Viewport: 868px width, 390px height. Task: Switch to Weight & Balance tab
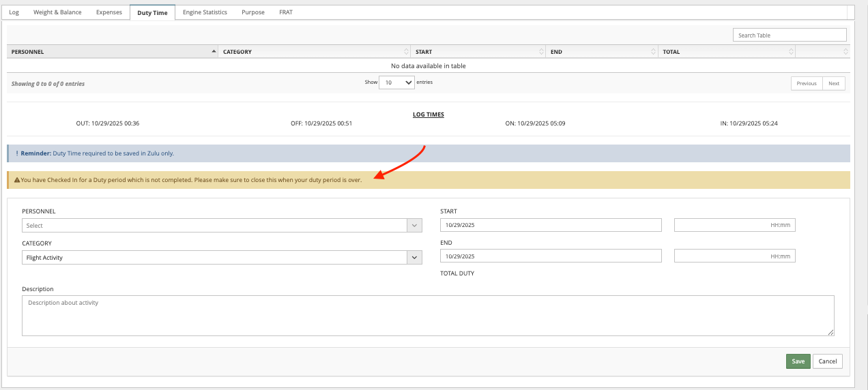tap(57, 12)
